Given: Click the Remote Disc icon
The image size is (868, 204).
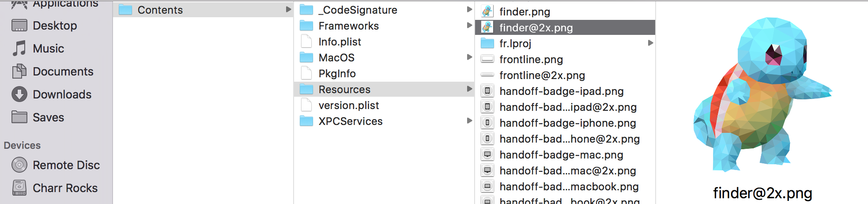Looking at the screenshot, I should tap(19, 165).
